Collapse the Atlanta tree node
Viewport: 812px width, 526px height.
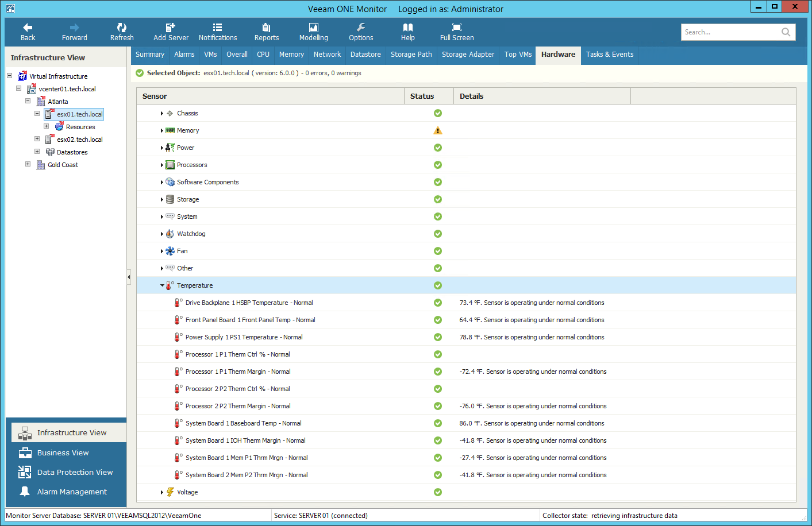point(28,101)
